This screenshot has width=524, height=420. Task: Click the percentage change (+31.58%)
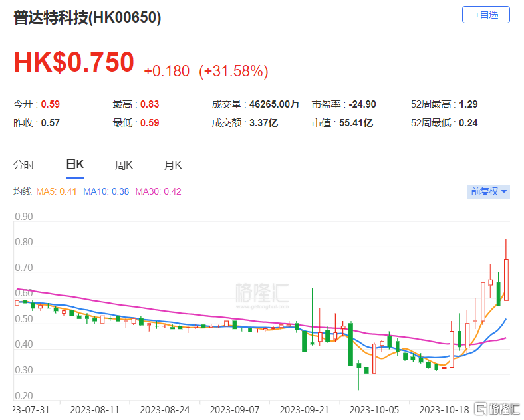(x=233, y=71)
